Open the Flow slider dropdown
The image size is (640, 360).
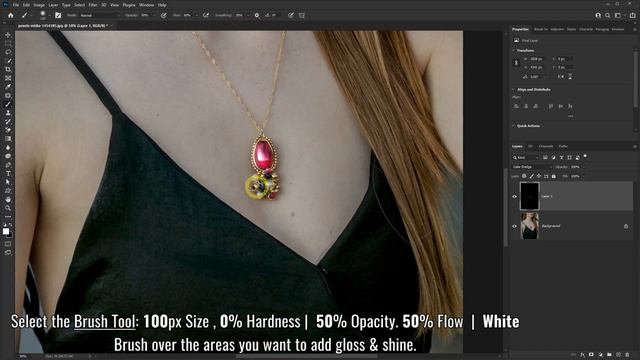tap(196, 16)
